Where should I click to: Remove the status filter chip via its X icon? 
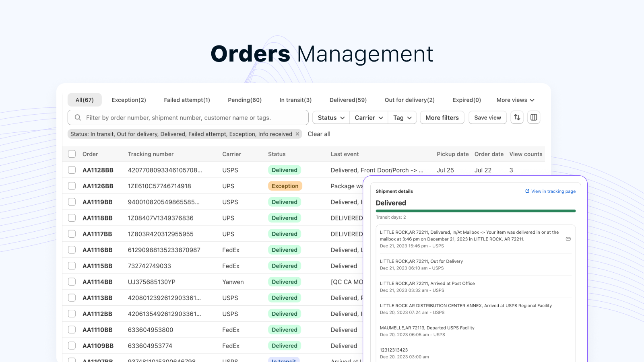[x=297, y=134]
